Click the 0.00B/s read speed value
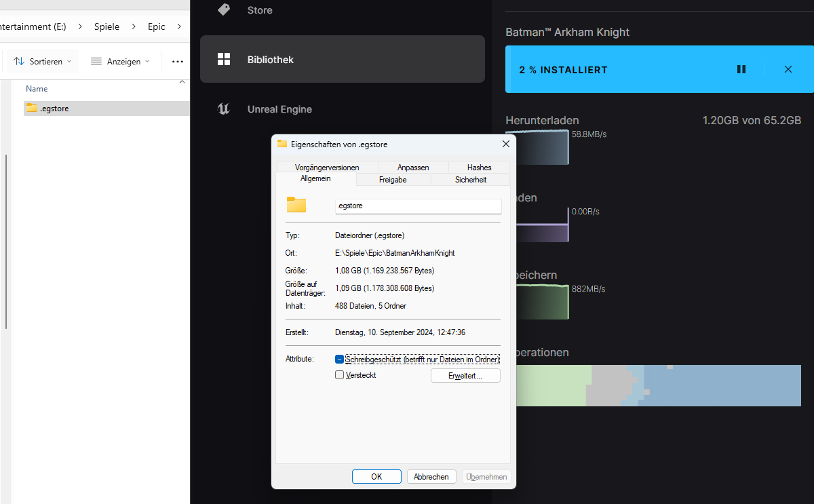814x504 pixels. pyautogui.click(x=585, y=212)
